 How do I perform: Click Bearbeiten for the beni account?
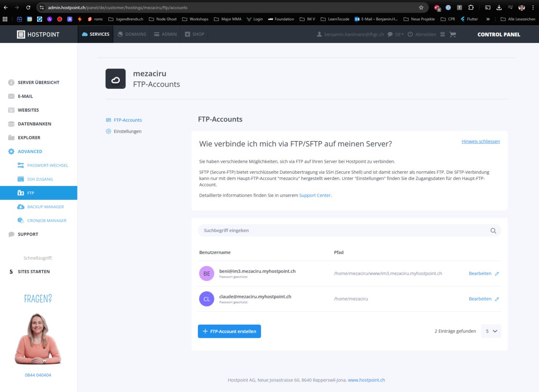point(484,273)
